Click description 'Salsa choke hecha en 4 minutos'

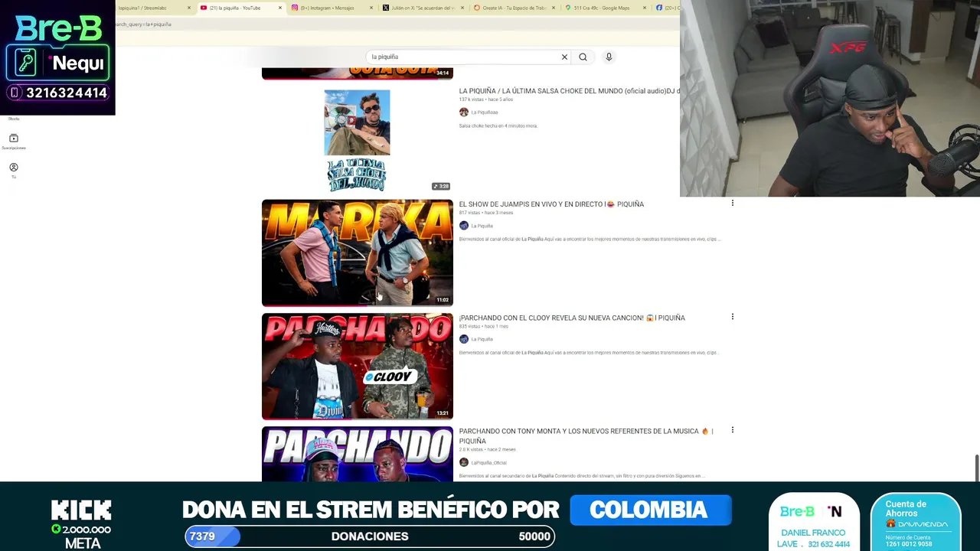coord(498,126)
